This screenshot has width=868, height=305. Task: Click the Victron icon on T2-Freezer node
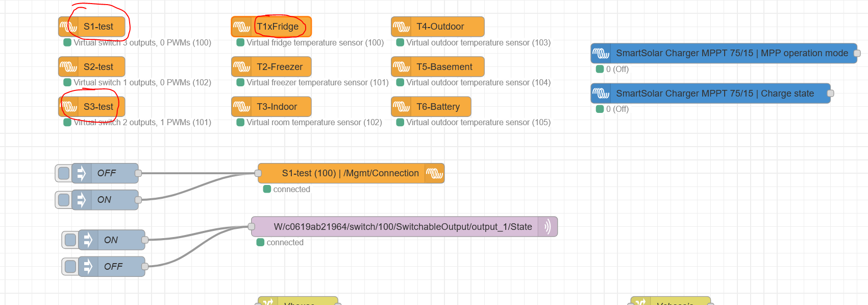click(241, 67)
